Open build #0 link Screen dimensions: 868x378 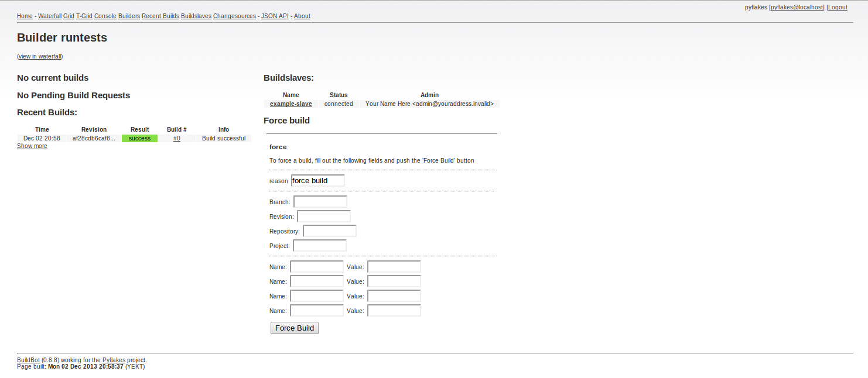pyautogui.click(x=177, y=139)
